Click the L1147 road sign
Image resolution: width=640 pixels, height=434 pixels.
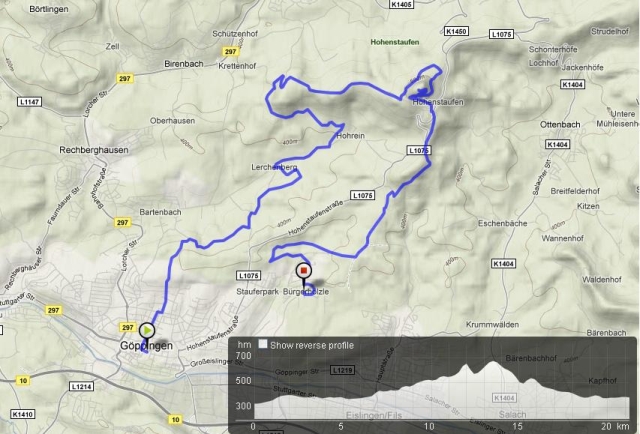pos(30,101)
